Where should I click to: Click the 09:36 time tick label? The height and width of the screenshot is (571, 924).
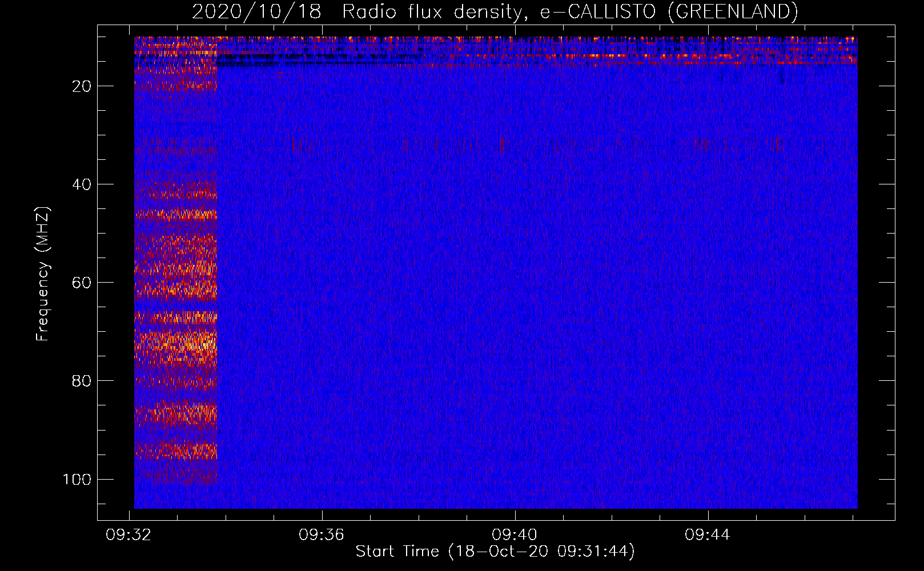point(322,535)
